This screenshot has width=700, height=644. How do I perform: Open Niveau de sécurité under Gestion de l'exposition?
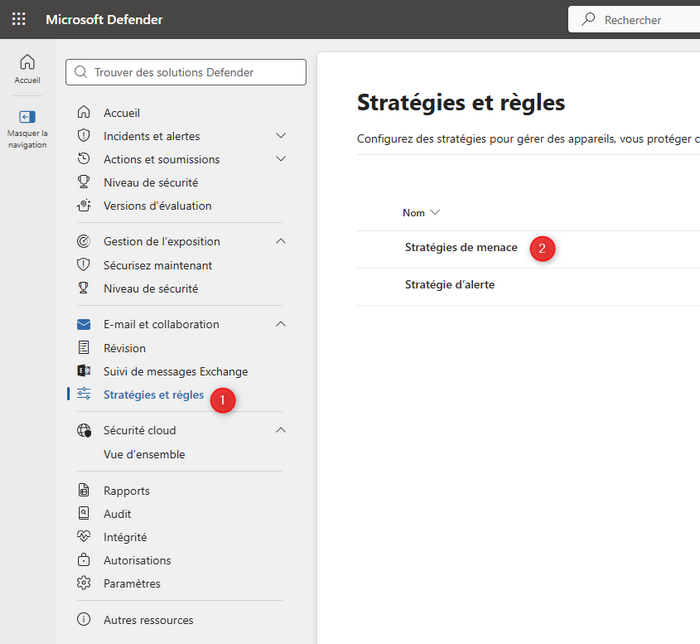[x=151, y=289]
